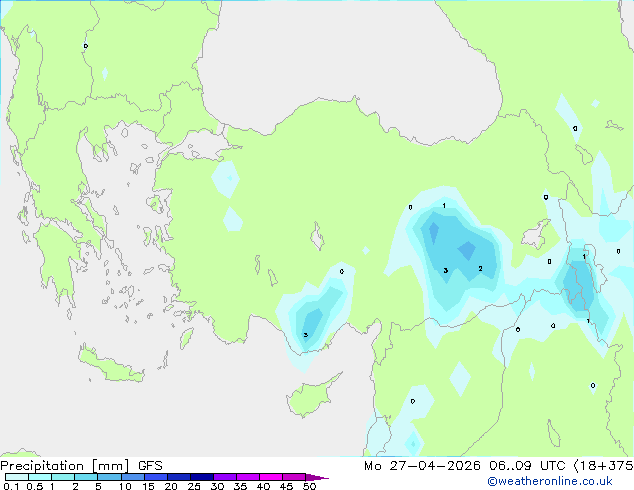Select the 1–2 mm legend color swatch
This screenshot has height=490, width=634.
63,477
